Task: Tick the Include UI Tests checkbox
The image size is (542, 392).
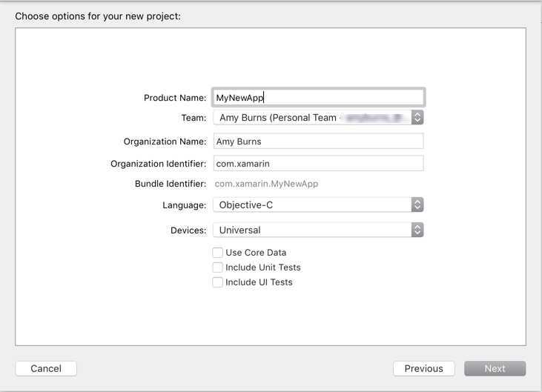Action: [x=217, y=282]
